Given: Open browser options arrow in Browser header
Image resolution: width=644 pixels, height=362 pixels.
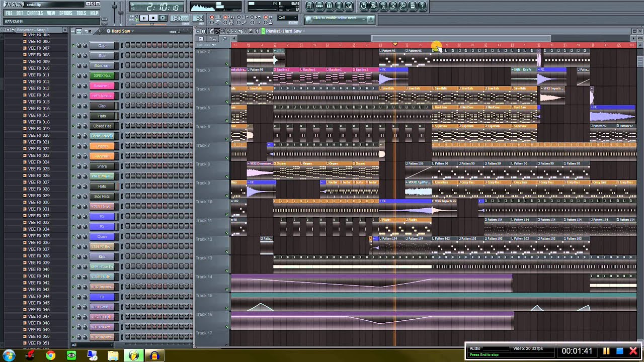Looking at the screenshot, I should (x=4, y=30).
